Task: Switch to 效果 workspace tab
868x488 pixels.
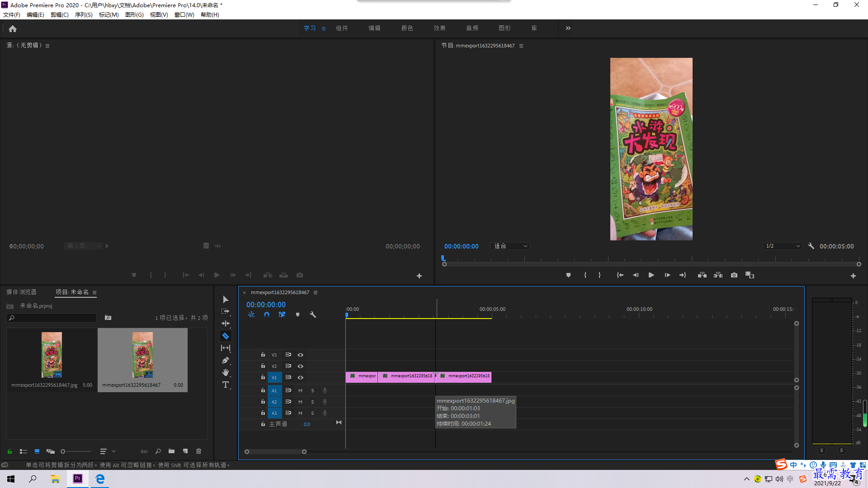Action: pyautogui.click(x=439, y=28)
